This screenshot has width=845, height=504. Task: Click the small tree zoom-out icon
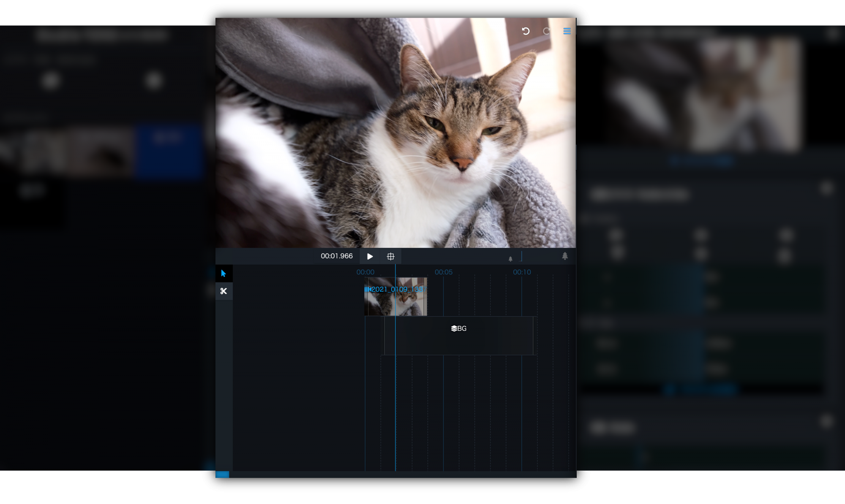[510, 259]
